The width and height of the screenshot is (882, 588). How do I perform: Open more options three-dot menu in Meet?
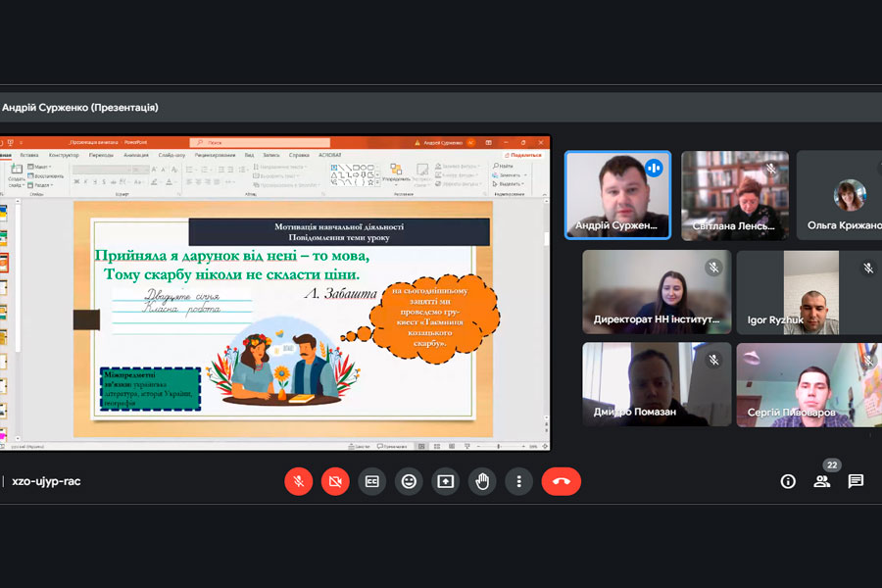[518, 481]
